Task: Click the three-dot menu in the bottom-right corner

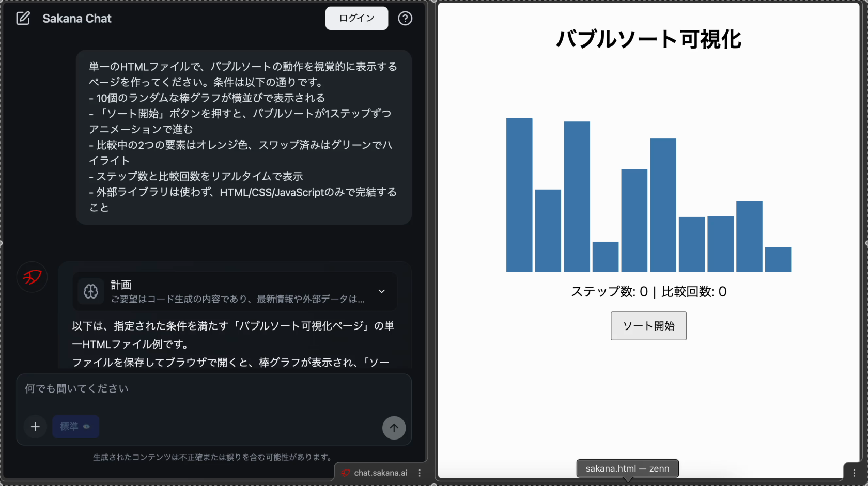Action: [x=855, y=473]
